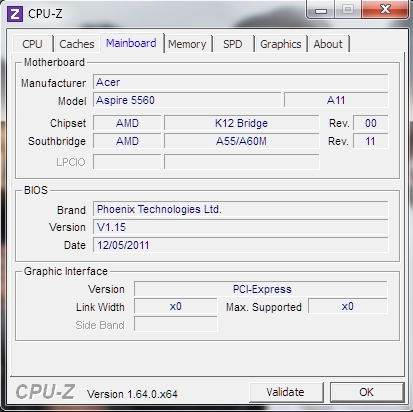Click the CPU-Z purple Z app icon
The height and width of the screenshot is (412, 413).
point(15,14)
